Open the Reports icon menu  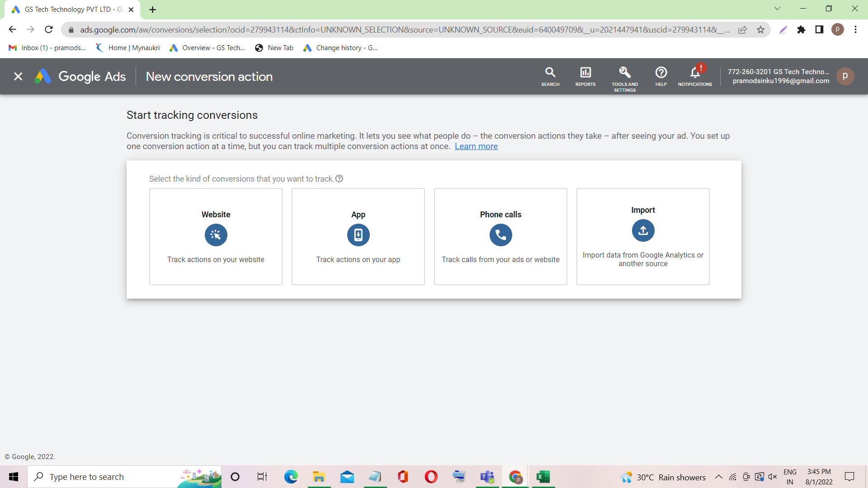click(x=585, y=76)
